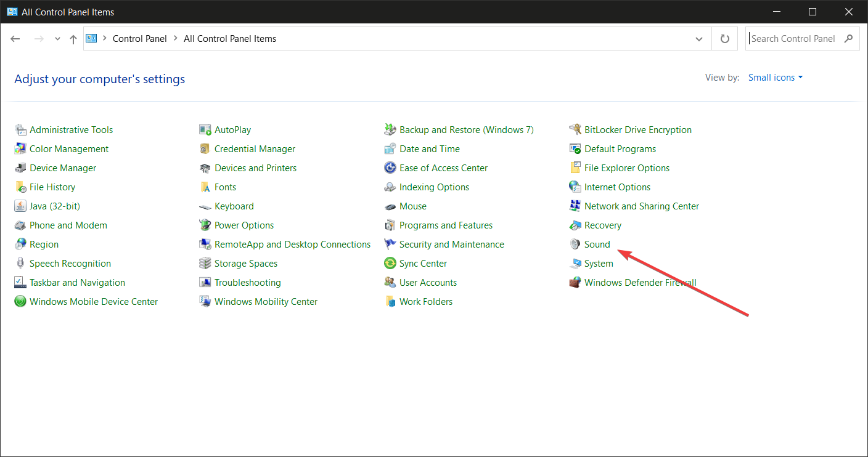Click the Control Panel title bar icon
The height and width of the screenshot is (457, 868).
click(12, 12)
